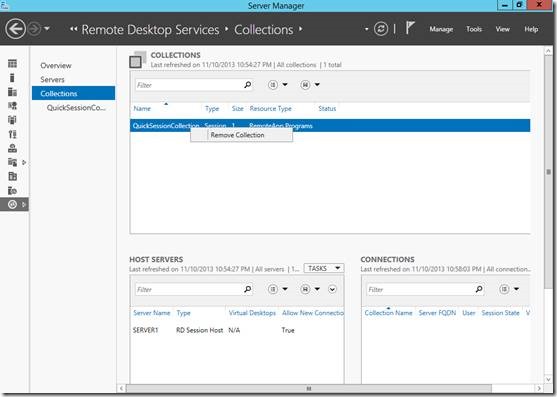The width and height of the screenshot is (557, 397).
Task: Go back with the back arrow button
Action: pos(15,29)
